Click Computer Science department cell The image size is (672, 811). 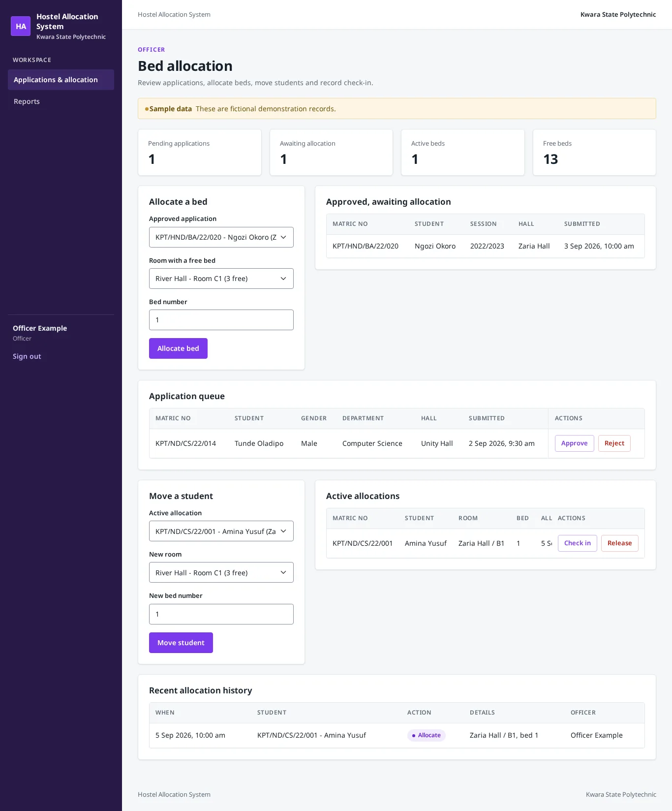click(372, 443)
